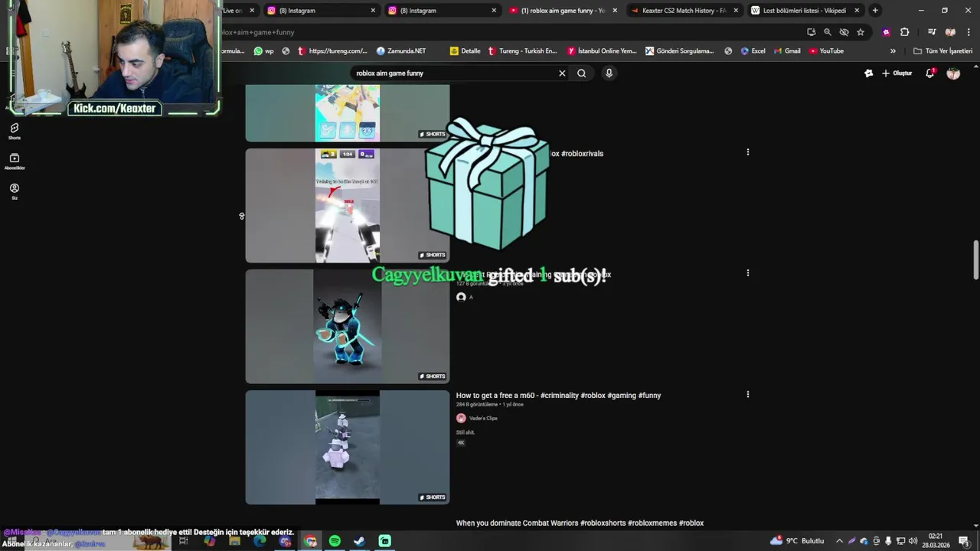980x551 pixels.
Task: Click the install app icon in address bar
Action: (x=811, y=32)
